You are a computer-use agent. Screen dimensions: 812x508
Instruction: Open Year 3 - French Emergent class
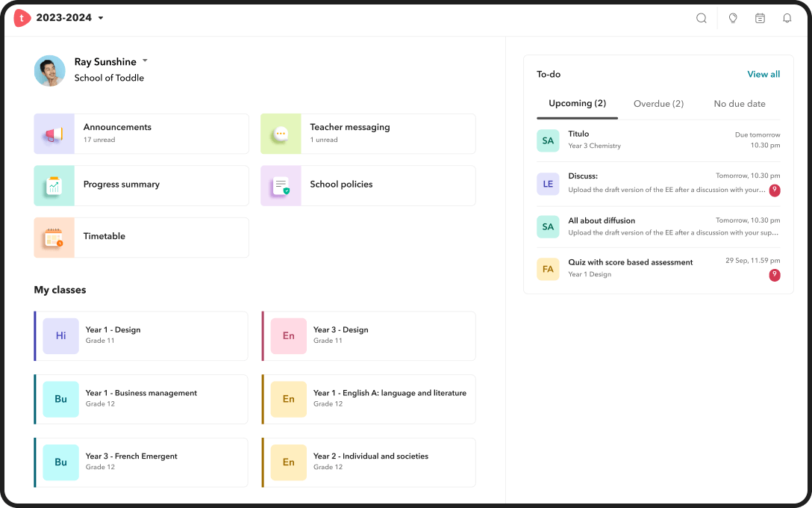point(141,462)
